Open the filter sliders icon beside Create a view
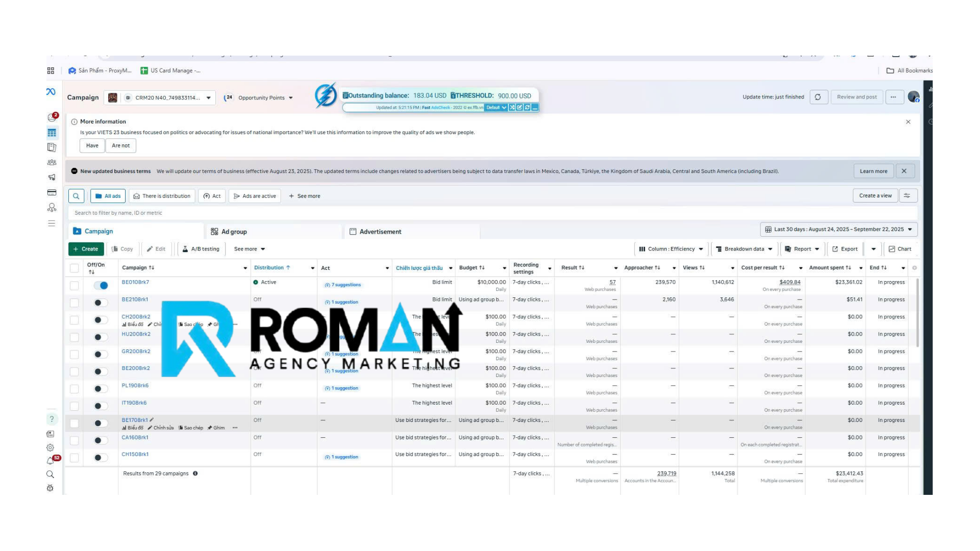The image size is (980, 551). coord(907,196)
